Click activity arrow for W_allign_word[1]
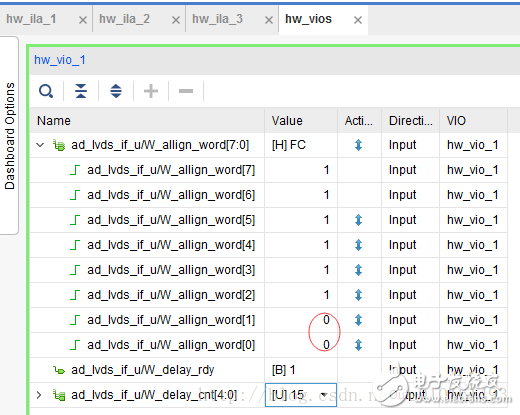This screenshot has width=520, height=415. (x=358, y=320)
